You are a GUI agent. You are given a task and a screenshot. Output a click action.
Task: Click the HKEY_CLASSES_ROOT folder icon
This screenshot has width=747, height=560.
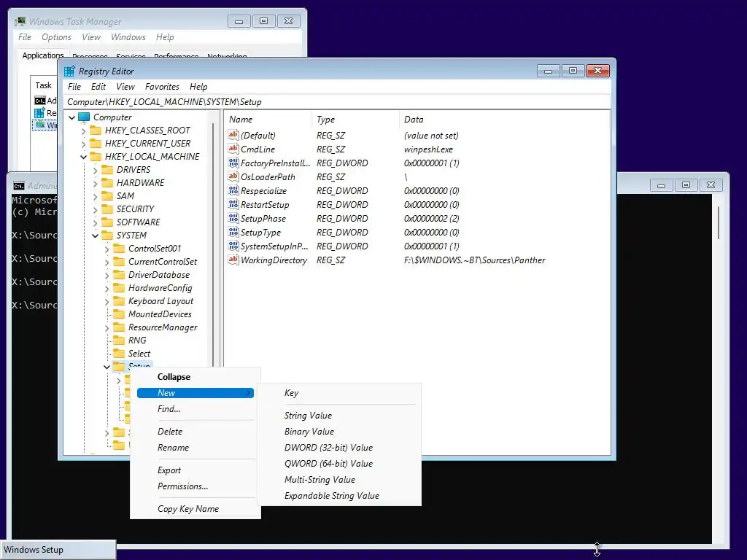point(96,131)
